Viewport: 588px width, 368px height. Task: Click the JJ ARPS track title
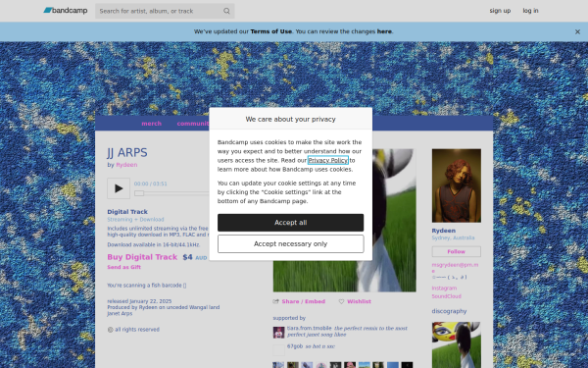[x=127, y=153]
